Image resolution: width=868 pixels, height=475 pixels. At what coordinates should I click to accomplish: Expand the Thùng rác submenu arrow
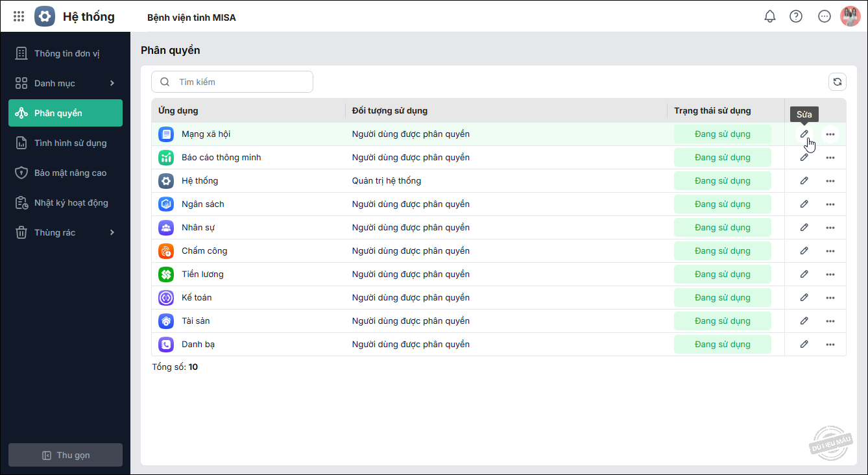coord(112,232)
